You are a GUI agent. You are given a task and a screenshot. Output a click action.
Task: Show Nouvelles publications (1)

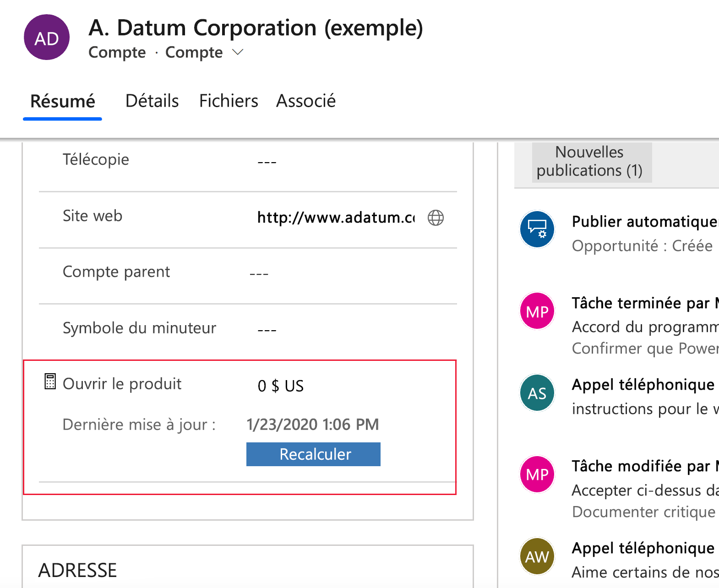pyautogui.click(x=592, y=162)
